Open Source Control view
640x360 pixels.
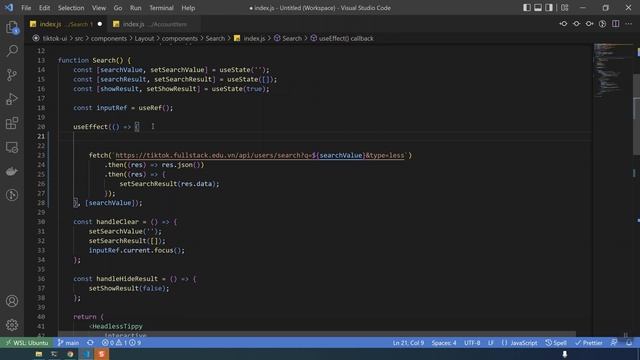[12, 75]
